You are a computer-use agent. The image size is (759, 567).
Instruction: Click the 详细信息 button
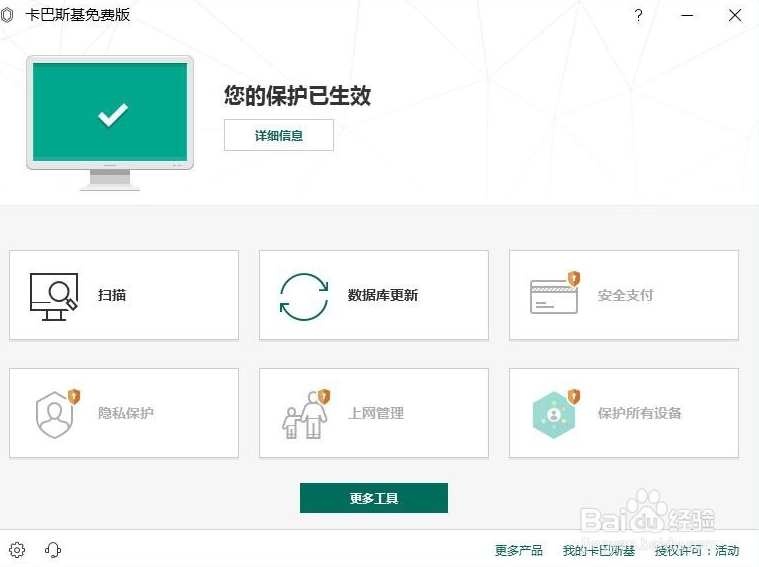tap(279, 135)
